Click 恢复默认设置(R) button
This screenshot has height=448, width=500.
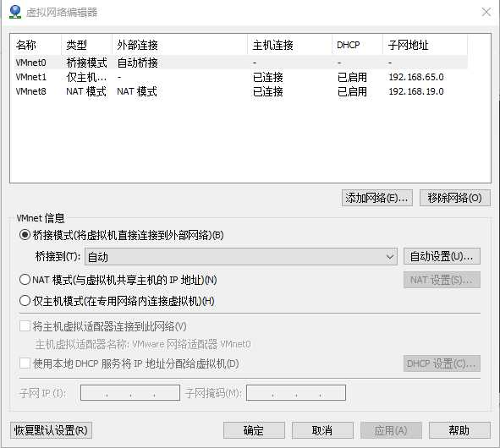[51, 430]
